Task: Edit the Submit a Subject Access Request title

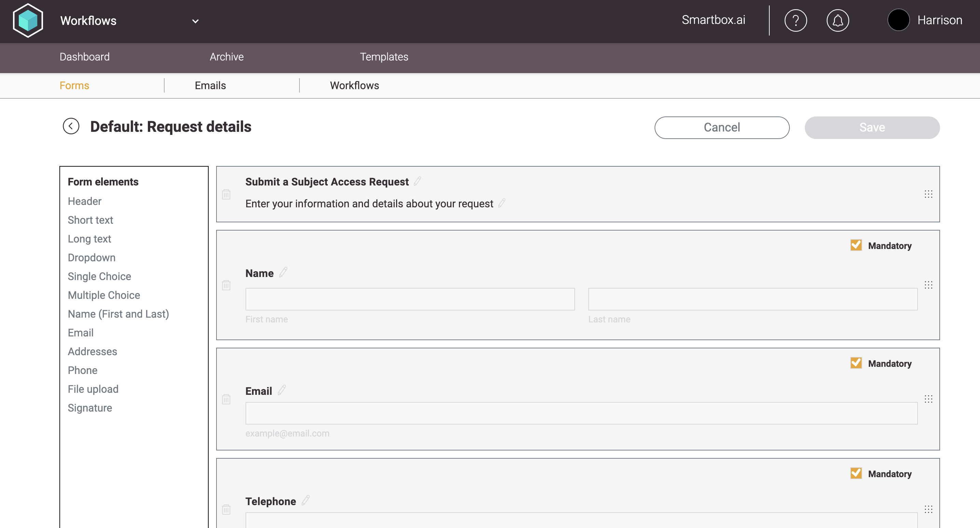Action: point(417,181)
